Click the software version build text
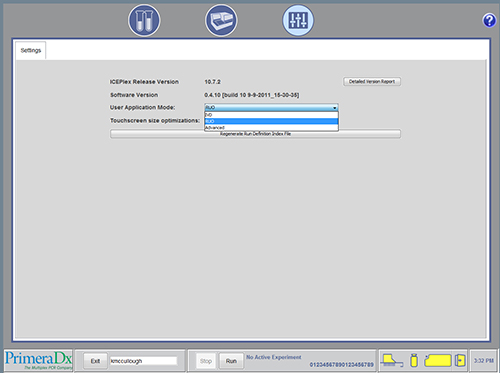Viewport: 500px width, 373px height. 252,95
